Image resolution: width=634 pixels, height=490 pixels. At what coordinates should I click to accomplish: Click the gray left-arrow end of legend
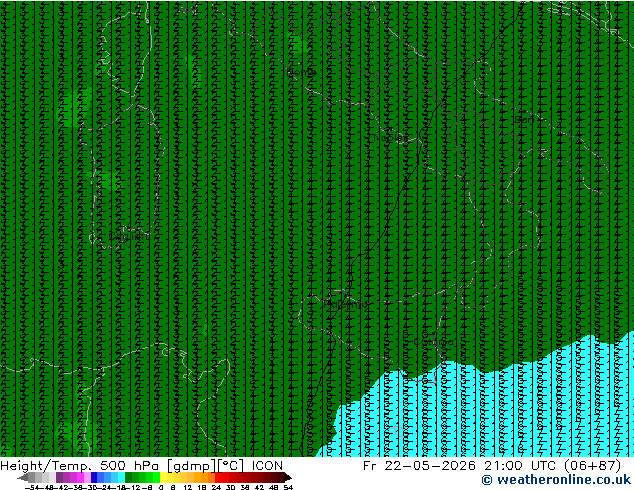(x=23, y=477)
